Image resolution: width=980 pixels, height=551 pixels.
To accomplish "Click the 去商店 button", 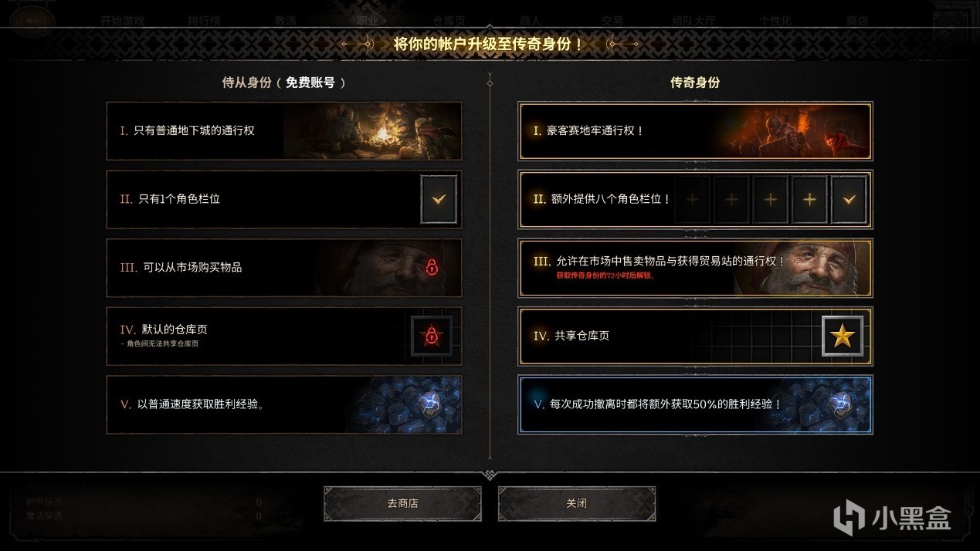I will [x=402, y=503].
